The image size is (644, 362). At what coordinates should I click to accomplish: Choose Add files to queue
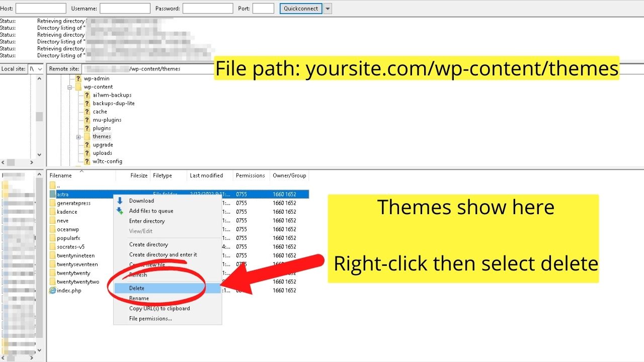(167, 211)
